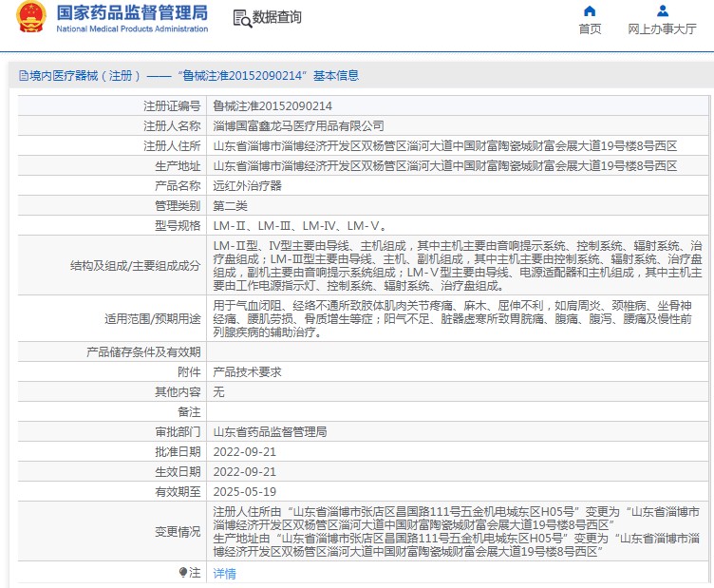Click expiry date 2025-05-19
Image resolution: width=714 pixels, height=588 pixels.
click(x=245, y=492)
